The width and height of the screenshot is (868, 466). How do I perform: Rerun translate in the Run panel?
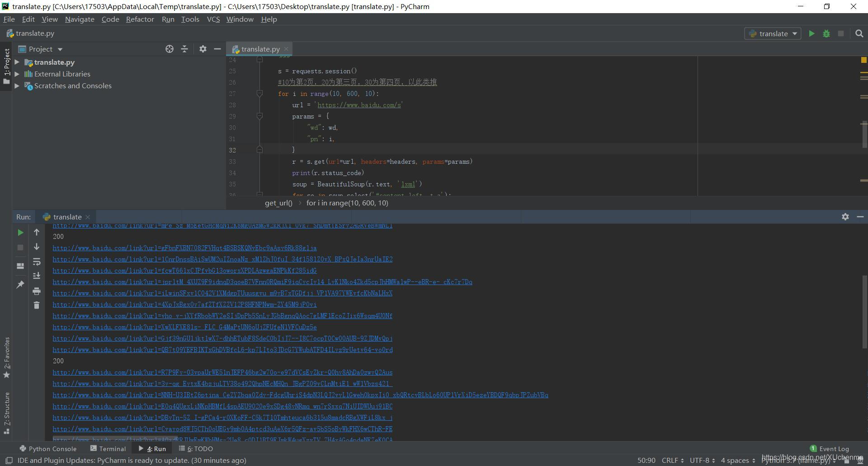click(20, 233)
